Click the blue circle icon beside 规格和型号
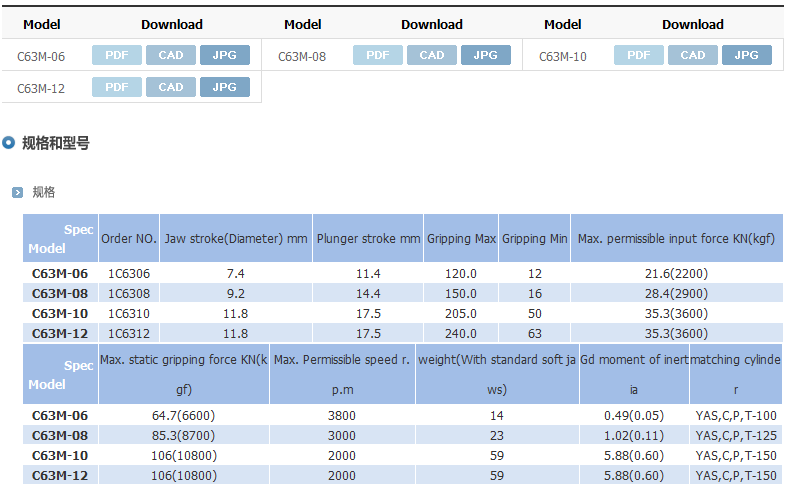This screenshot has height=504, width=796. [9, 143]
